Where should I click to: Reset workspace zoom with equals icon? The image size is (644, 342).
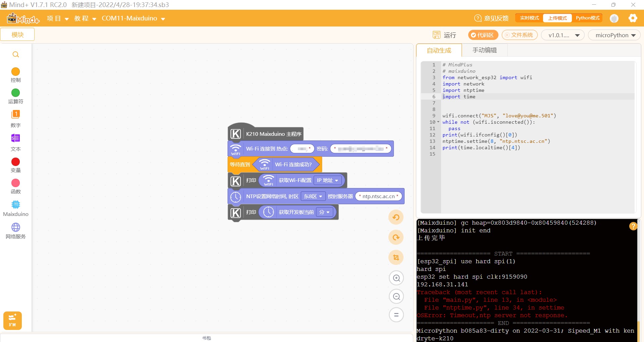(x=396, y=315)
